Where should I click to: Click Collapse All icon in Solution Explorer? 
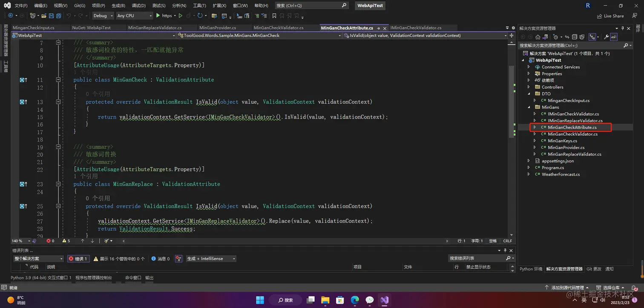tap(575, 37)
